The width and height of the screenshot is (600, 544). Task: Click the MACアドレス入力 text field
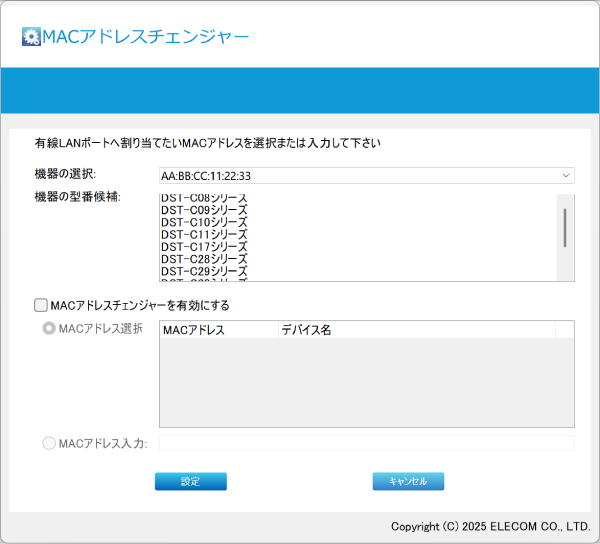pos(366,443)
